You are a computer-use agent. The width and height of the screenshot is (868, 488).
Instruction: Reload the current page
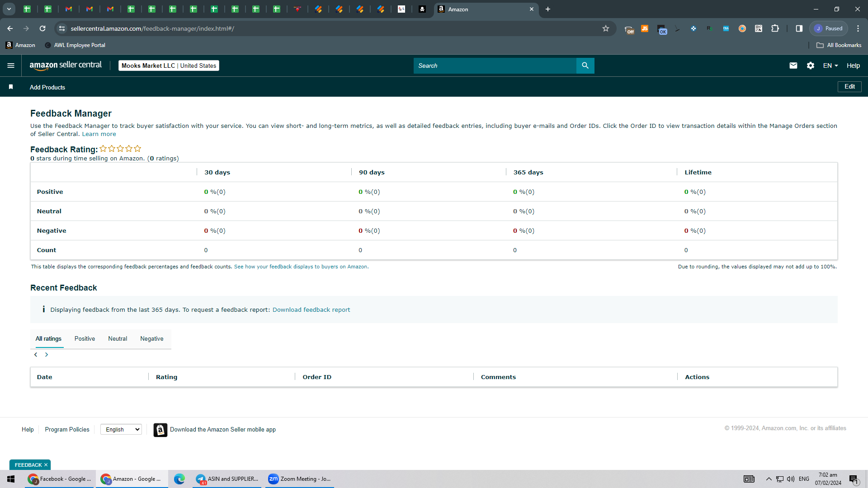click(x=42, y=28)
